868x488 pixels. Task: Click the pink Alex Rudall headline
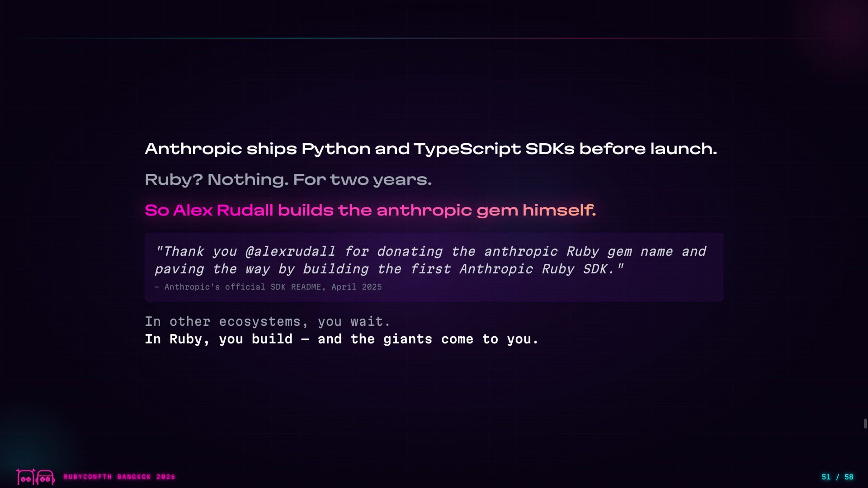click(x=370, y=210)
